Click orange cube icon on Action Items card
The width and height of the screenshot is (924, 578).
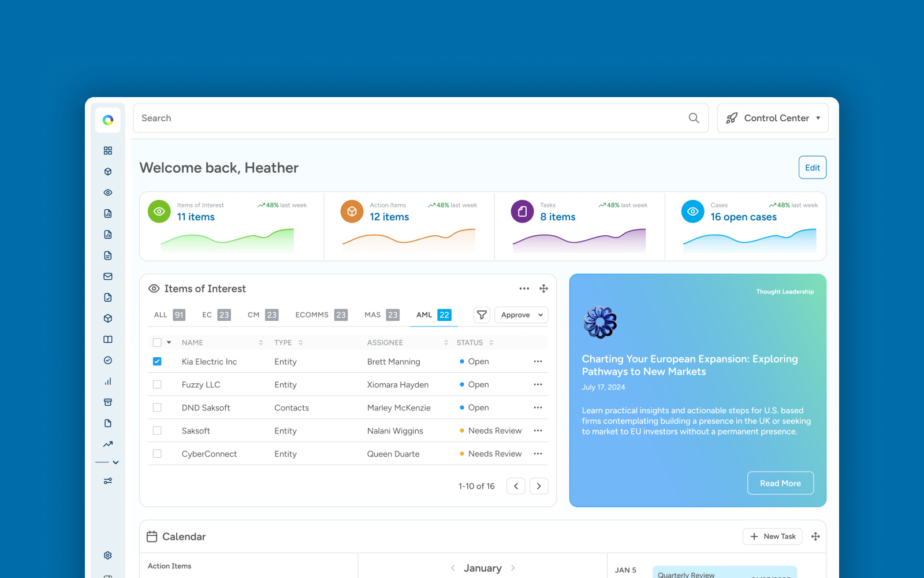[x=352, y=212]
